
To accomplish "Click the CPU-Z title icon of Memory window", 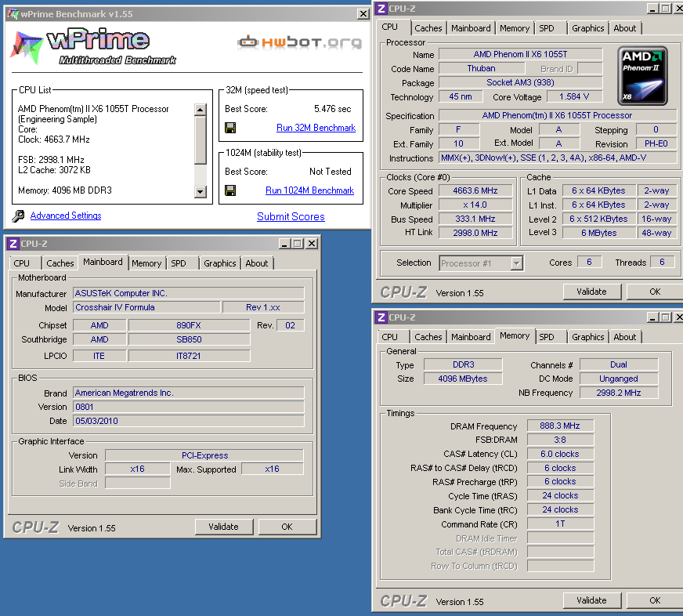I will point(381,317).
